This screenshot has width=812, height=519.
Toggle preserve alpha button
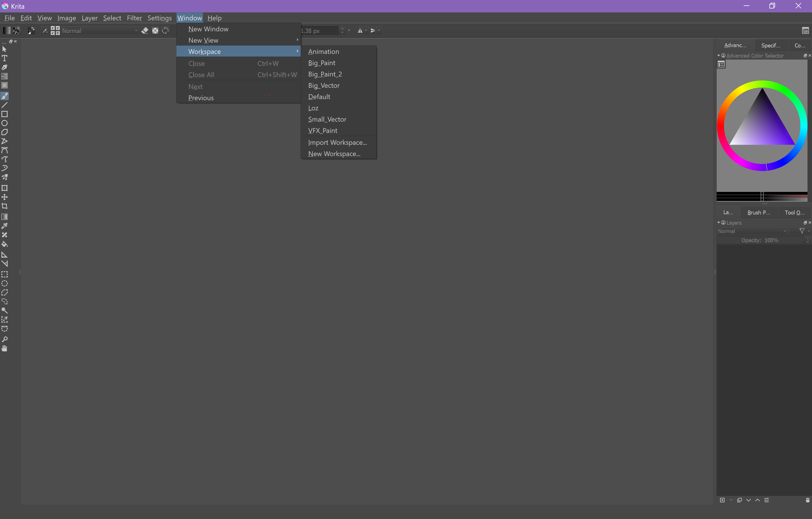point(155,31)
